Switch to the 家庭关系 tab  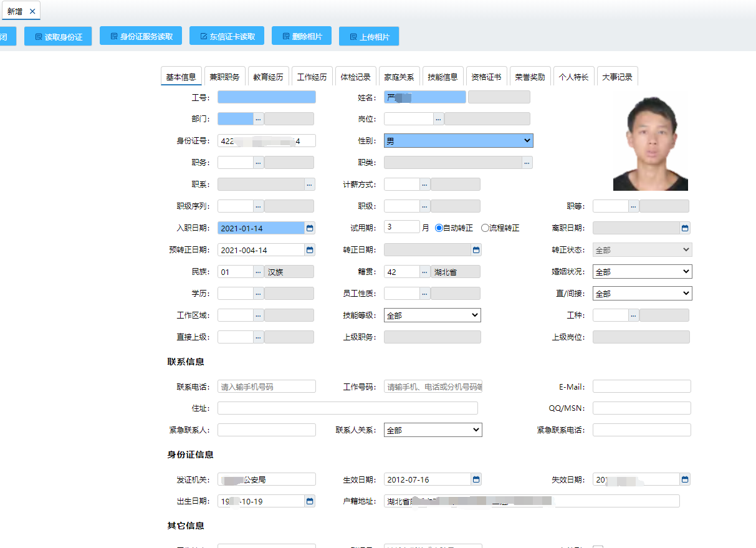400,75
